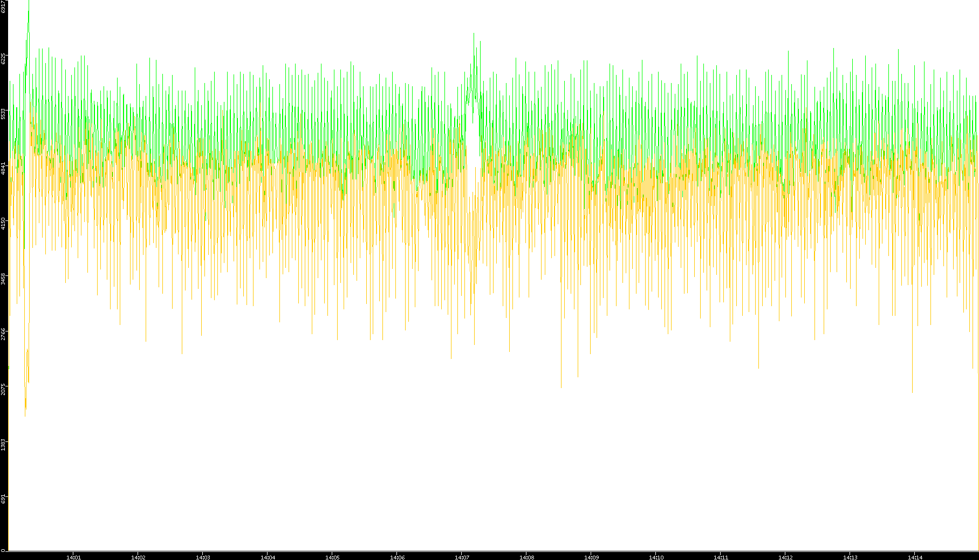Screen dimensions: 979x560
Task: Select the 14:02 tick on time axis
Action: tap(138, 557)
